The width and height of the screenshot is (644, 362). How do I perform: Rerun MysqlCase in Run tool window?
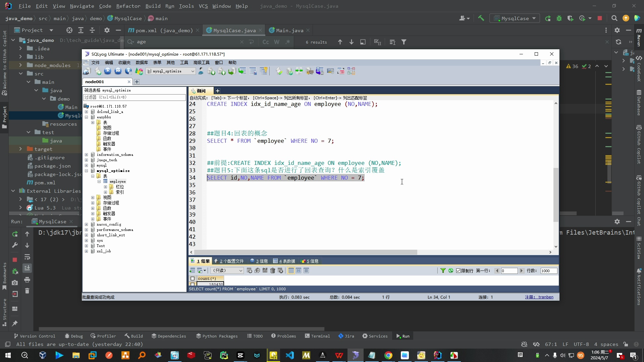click(15, 234)
